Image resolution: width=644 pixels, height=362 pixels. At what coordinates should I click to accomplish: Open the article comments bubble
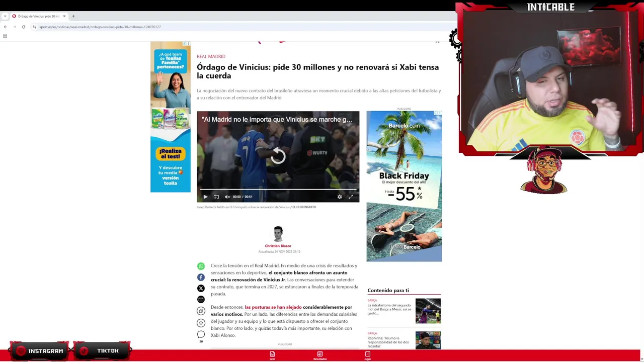coord(201,334)
